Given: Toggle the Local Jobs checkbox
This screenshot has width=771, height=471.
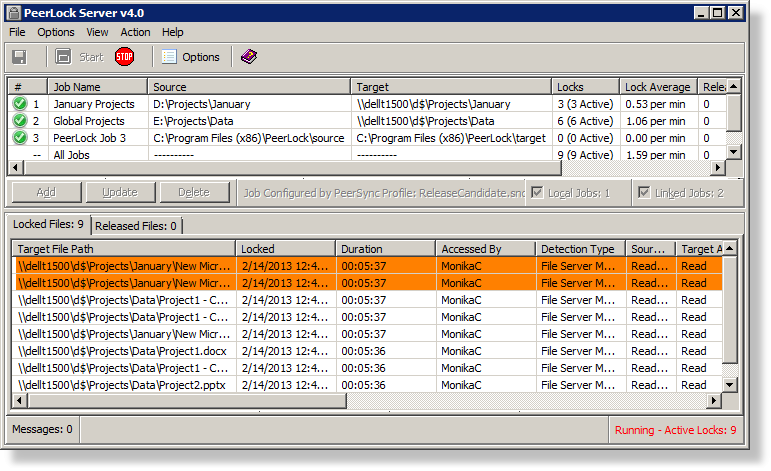Looking at the screenshot, I should pyautogui.click(x=537, y=192).
